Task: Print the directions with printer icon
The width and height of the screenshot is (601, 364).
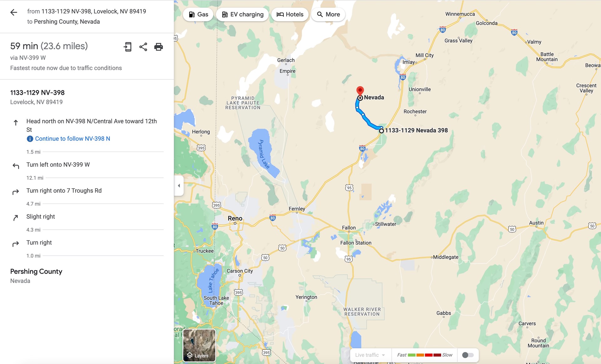Action: [x=158, y=47]
